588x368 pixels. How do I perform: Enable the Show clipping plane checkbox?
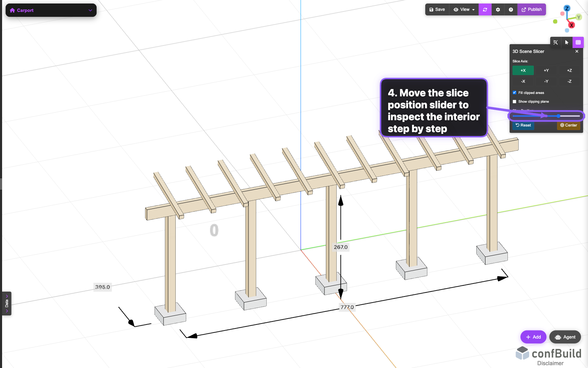click(514, 101)
